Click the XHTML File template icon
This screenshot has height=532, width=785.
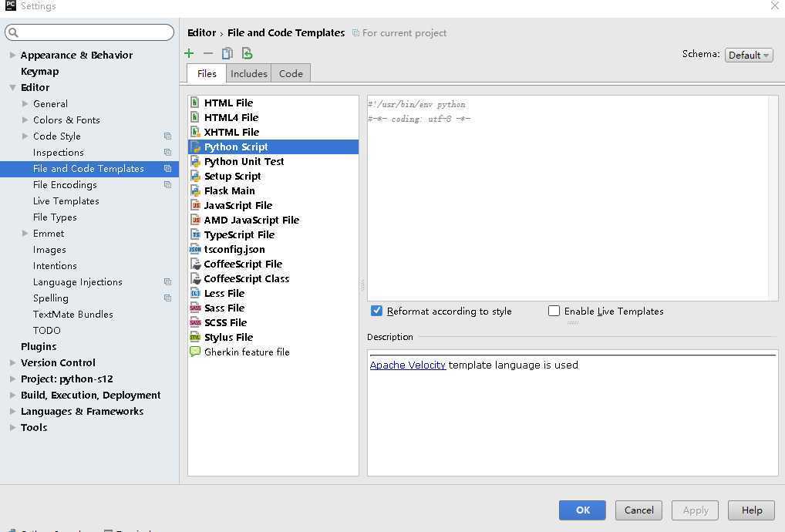click(x=195, y=132)
